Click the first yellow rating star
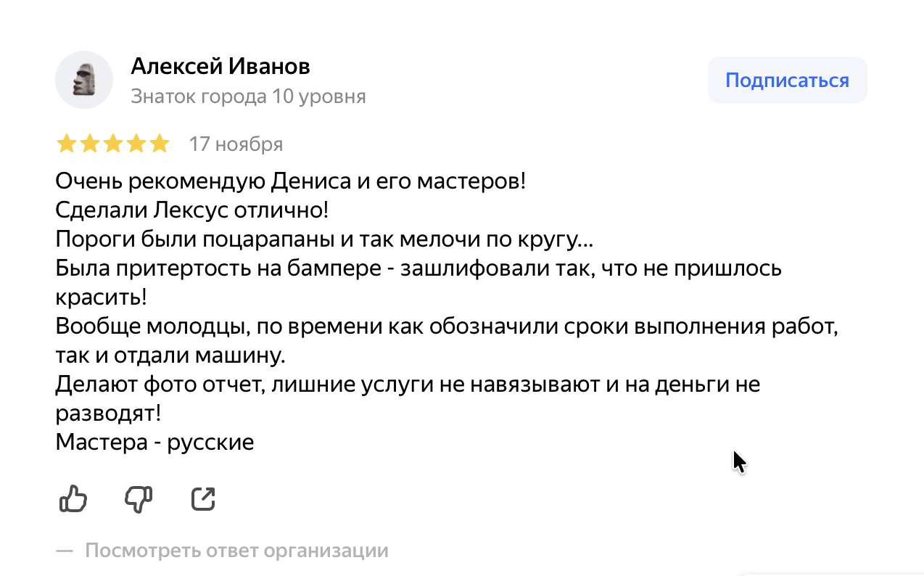 coord(67,144)
